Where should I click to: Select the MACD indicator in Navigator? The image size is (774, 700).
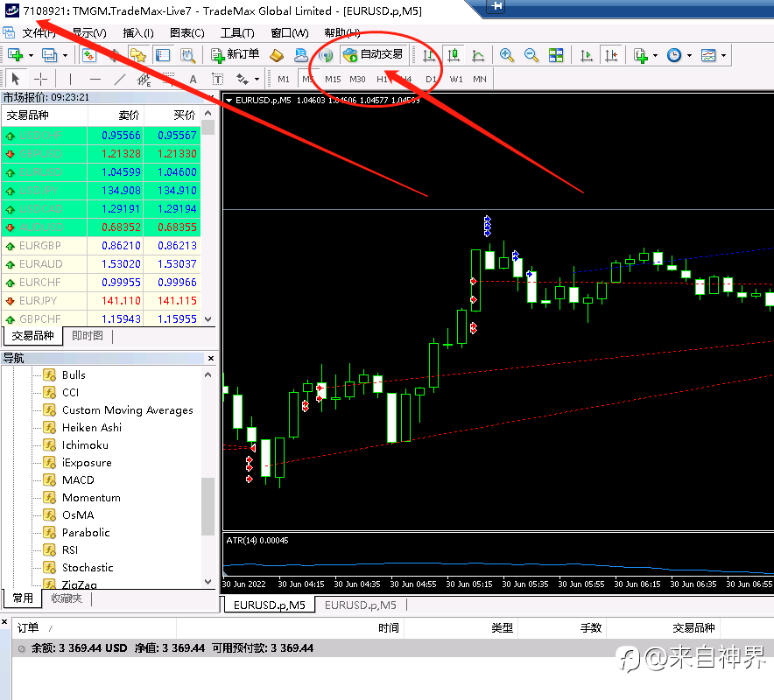[78, 480]
